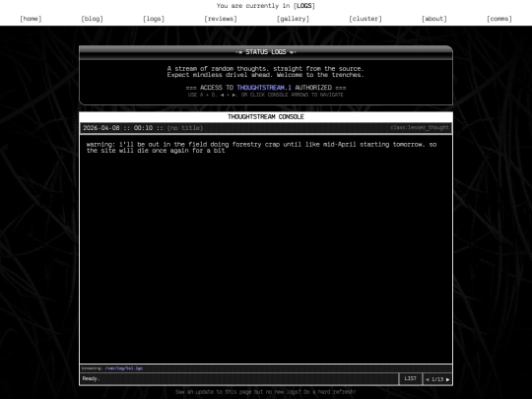Screen dimensions: 532x399
Task: Open the LIST view of logs
Action: [x=410, y=378]
